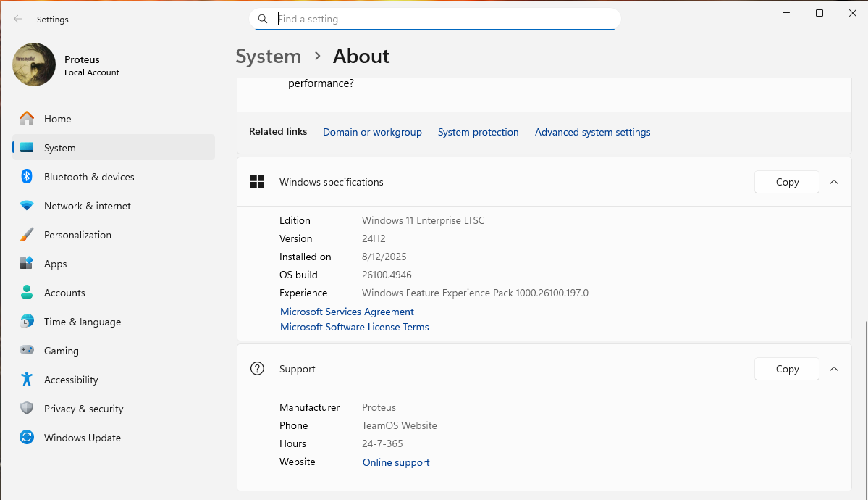Select Proteus manufacturer value
Screen dimensions: 868x500
coord(379,407)
